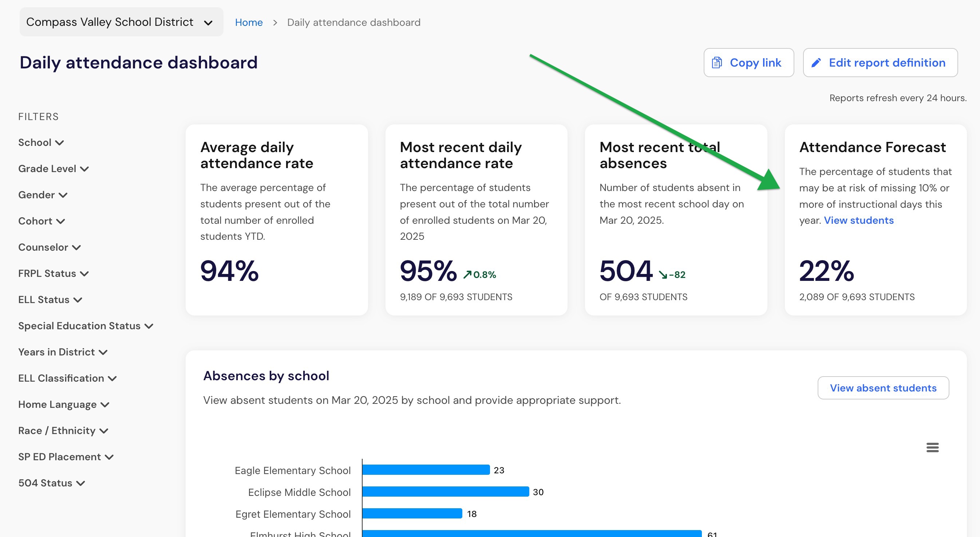Click the breadcrumb separator arrow after Home
Image resolution: width=980 pixels, height=537 pixels.
point(275,23)
